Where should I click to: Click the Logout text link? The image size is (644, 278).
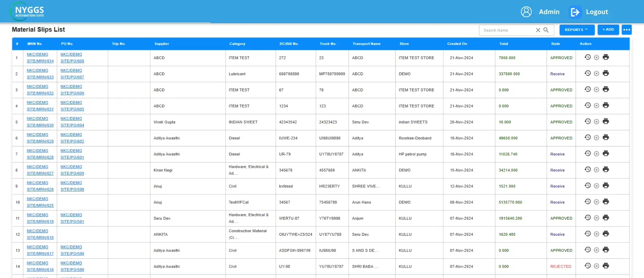597,12
